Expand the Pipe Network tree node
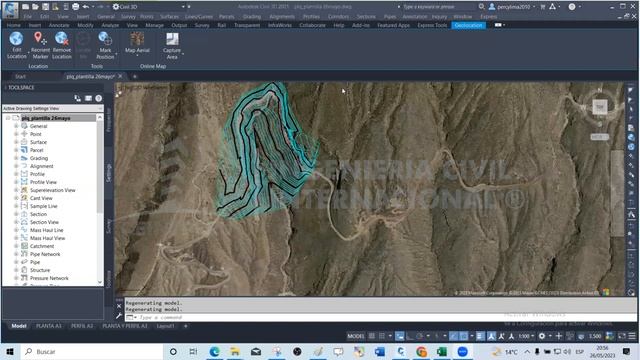 coord(16,254)
